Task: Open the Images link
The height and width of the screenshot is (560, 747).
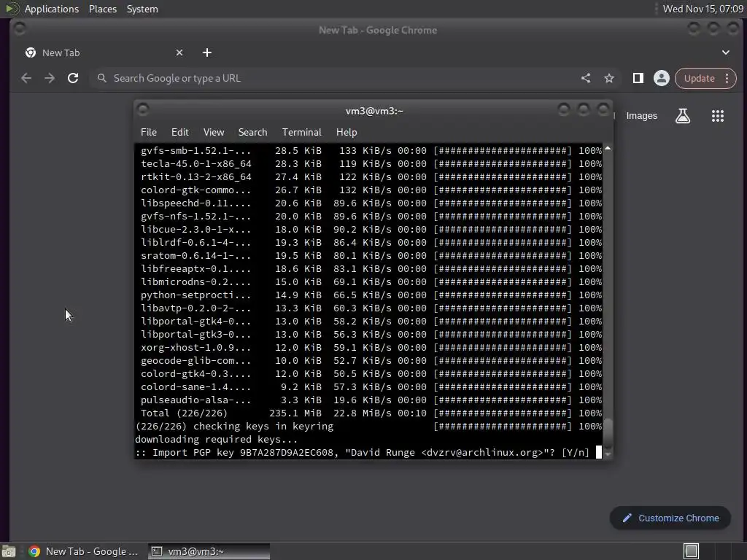Action: point(641,116)
